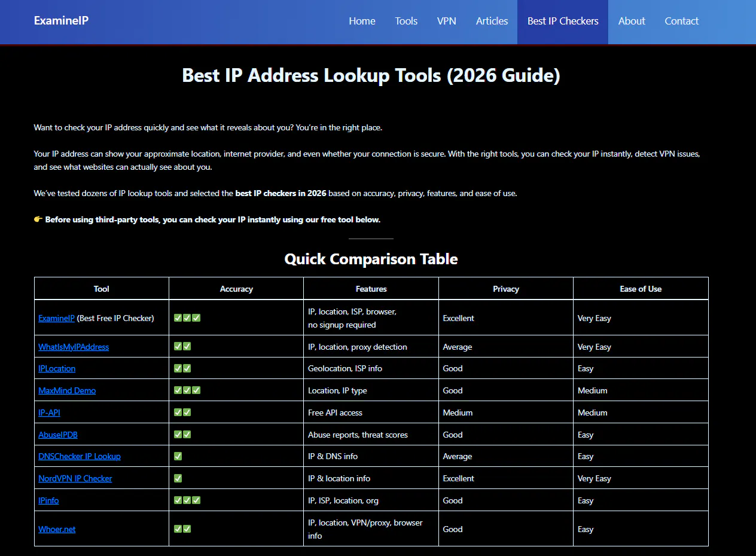Image resolution: width=756 pixels, height=556 pixels.
Task: Open the About page
Action: click(632, 21)
